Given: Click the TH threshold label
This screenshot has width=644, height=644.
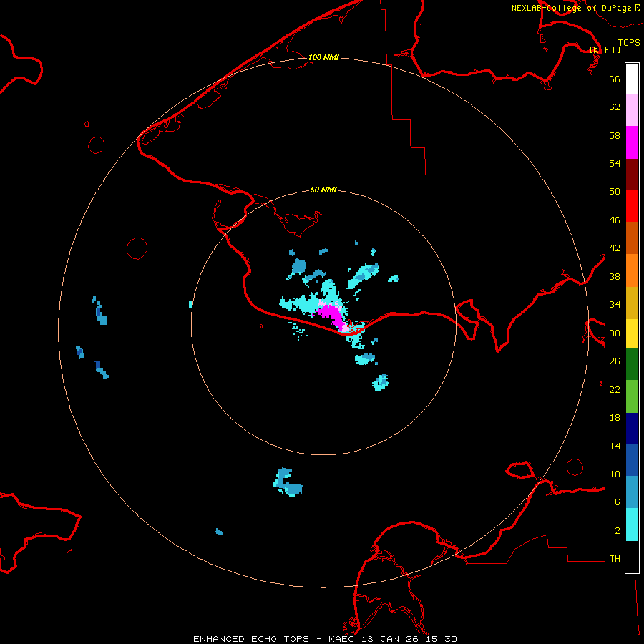Looking at the screenshot, I should 615,559.
